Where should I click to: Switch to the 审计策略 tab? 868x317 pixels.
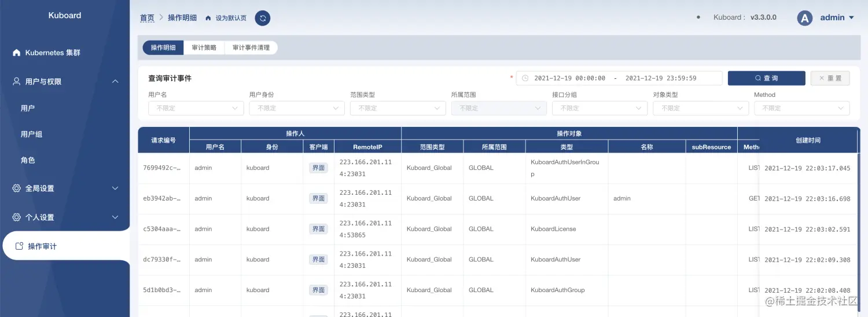204,48
